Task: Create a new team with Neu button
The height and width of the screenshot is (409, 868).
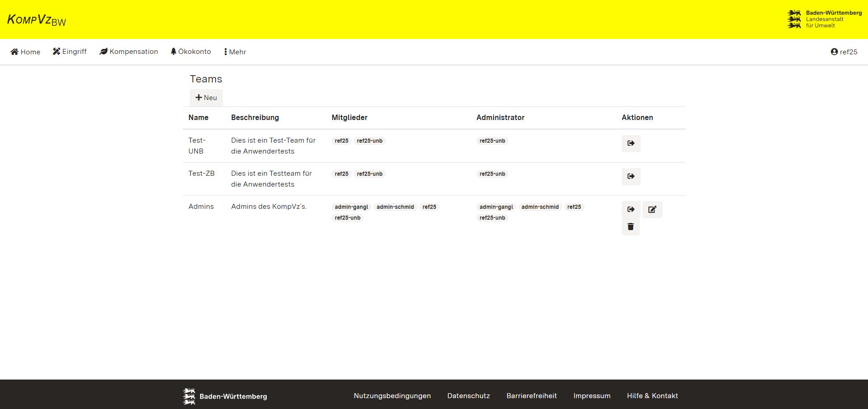Action: tap(206, 98)
